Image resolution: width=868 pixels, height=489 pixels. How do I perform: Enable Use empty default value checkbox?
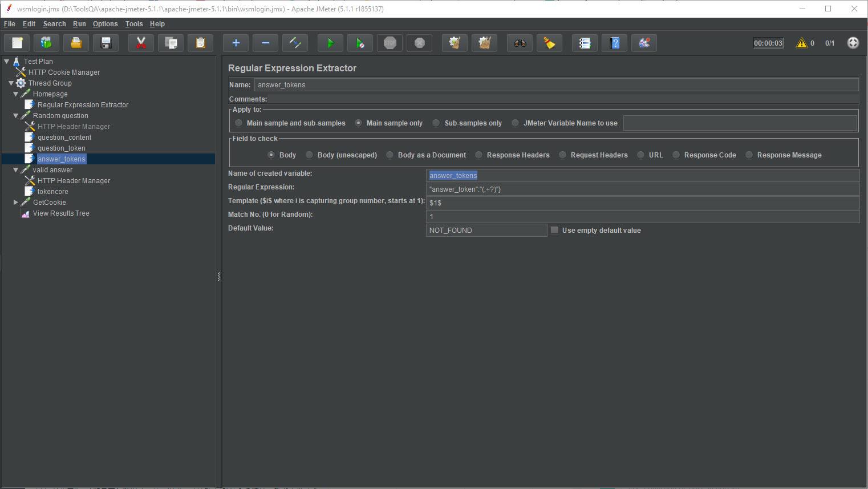[554, 230]
